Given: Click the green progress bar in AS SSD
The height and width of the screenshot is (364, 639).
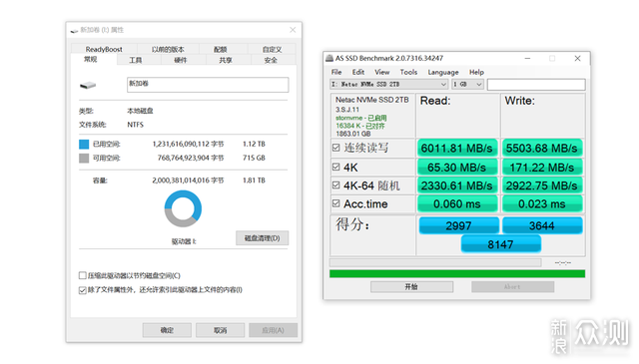Looking at the screenshot, I should (457, 274).
